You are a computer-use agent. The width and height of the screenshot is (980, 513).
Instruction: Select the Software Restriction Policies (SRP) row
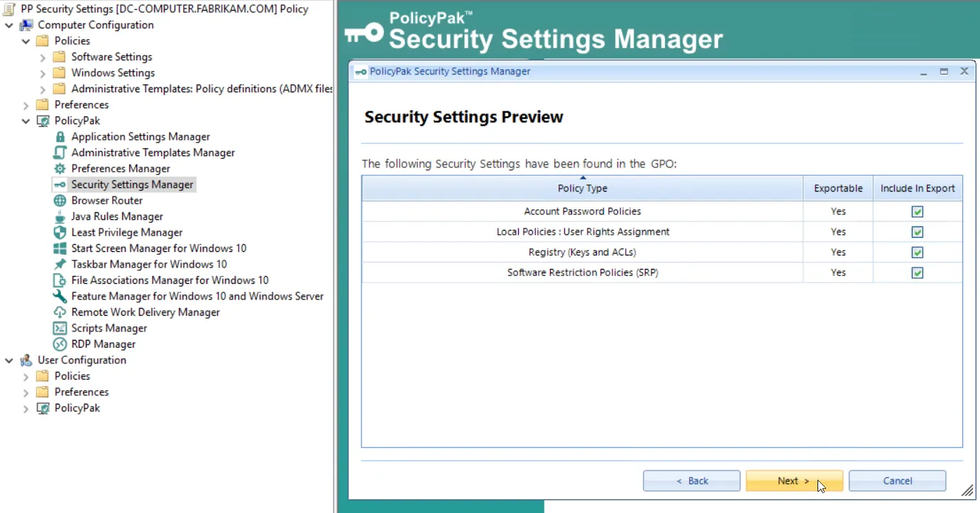[x=662, y=272]
